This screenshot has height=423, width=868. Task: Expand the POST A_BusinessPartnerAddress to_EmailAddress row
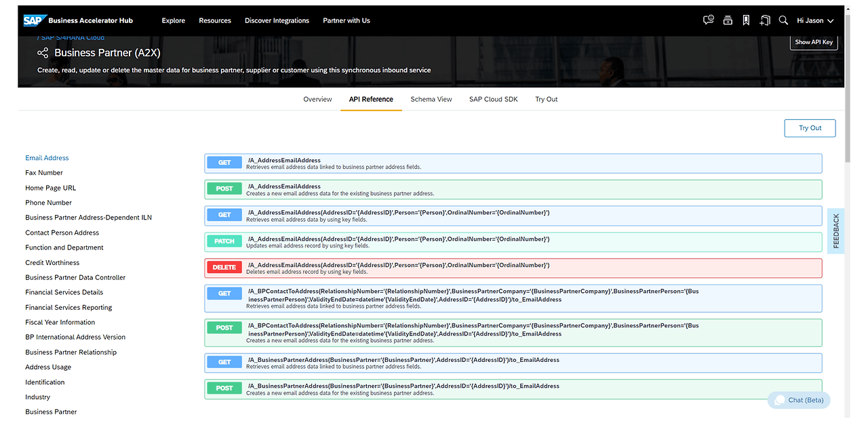[513, 389]
